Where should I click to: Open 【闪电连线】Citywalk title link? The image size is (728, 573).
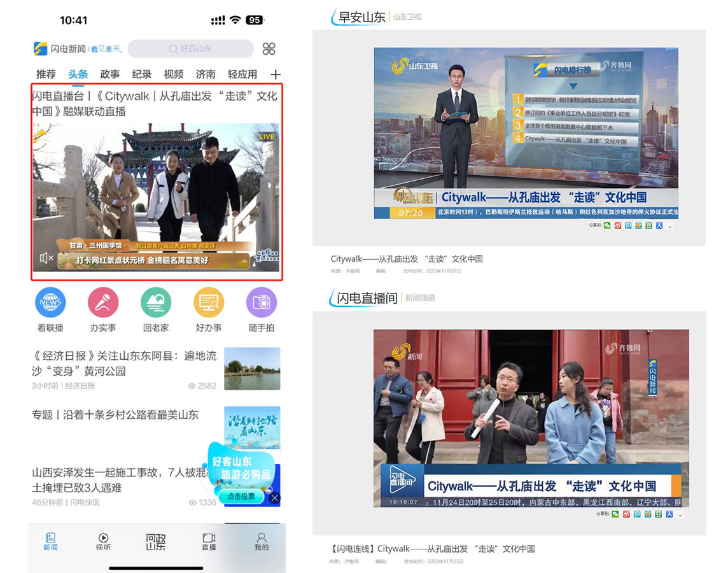tap(433, 548)
